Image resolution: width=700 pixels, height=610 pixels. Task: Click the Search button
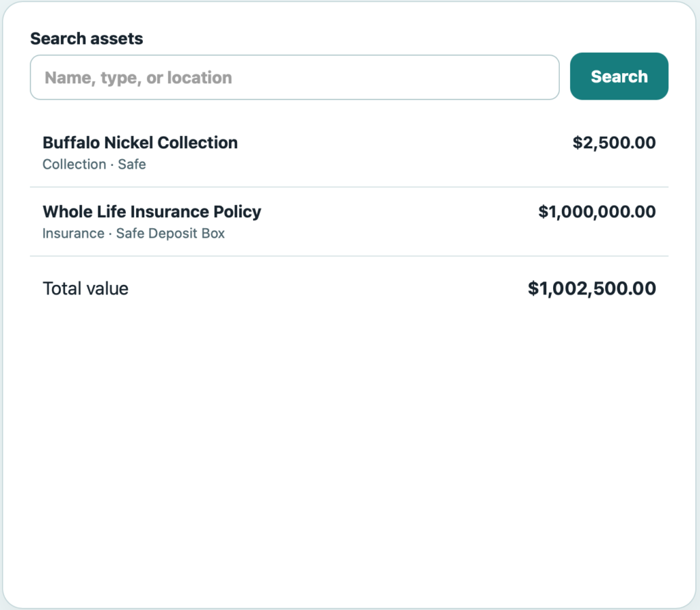tap(619, 77)
